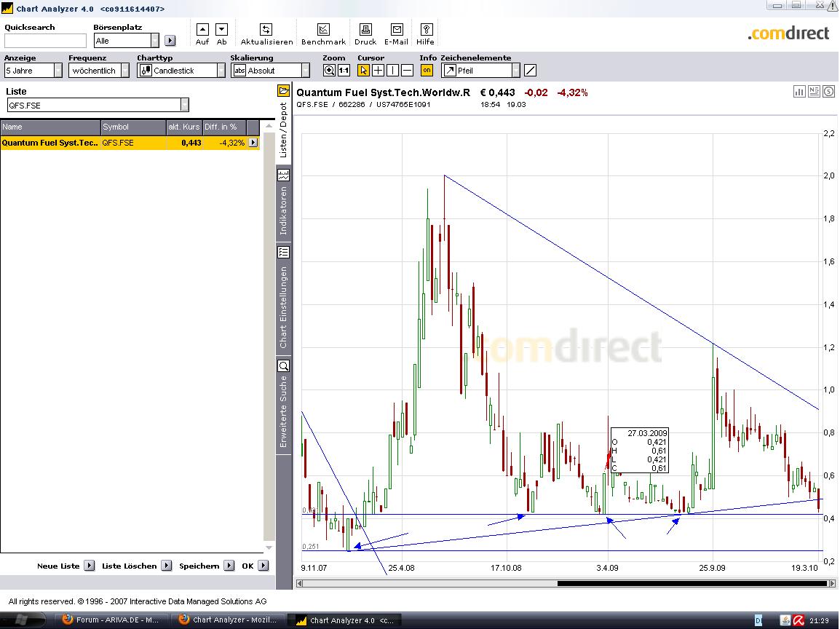The height and width of the screenshot is (629, 840).
Task: Click into the Quicksearch input field
Action: [45, 41]
